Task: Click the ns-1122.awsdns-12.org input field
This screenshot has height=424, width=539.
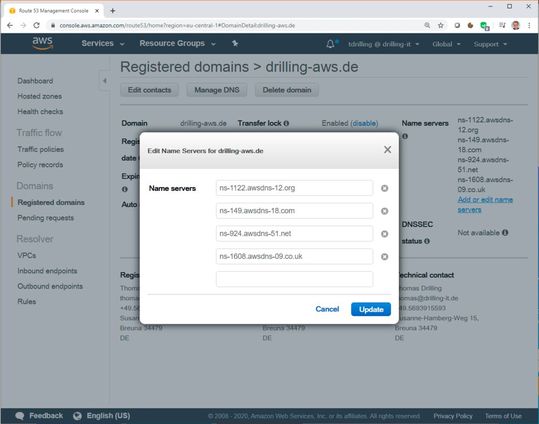Action: [294, 188]
